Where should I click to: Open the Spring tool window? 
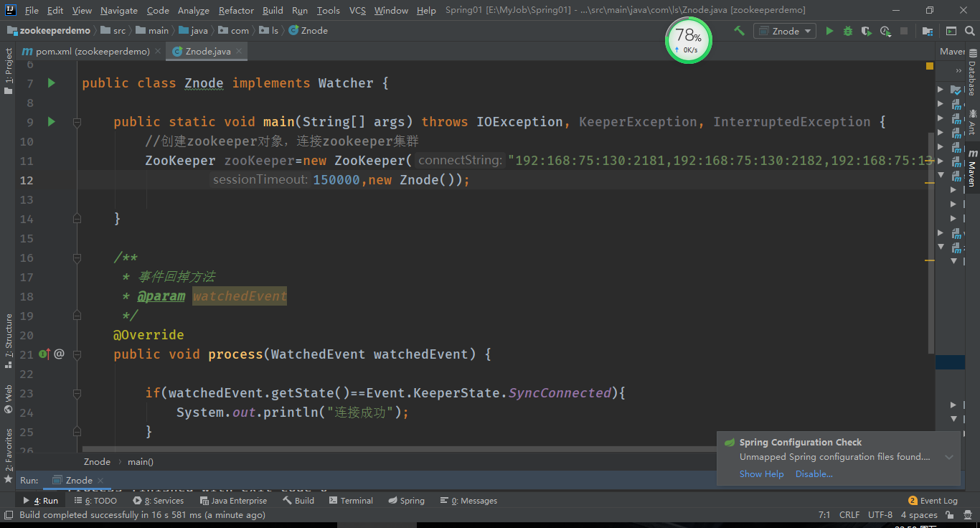407,501
